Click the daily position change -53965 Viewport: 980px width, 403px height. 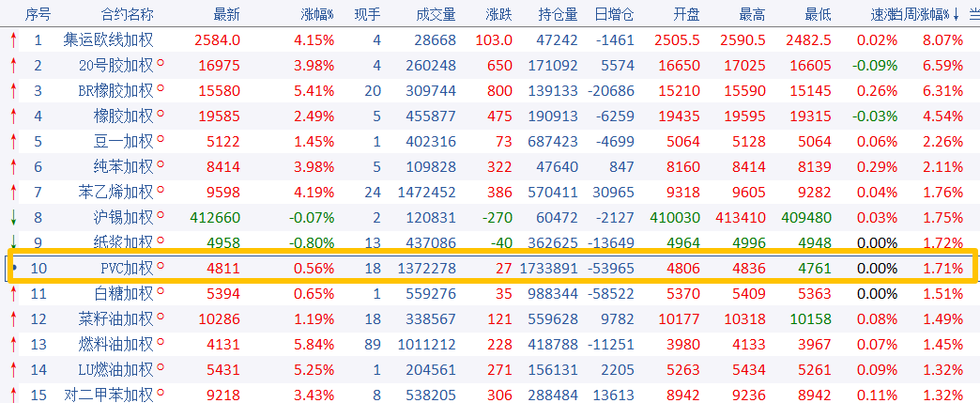(x=611, y=269)
